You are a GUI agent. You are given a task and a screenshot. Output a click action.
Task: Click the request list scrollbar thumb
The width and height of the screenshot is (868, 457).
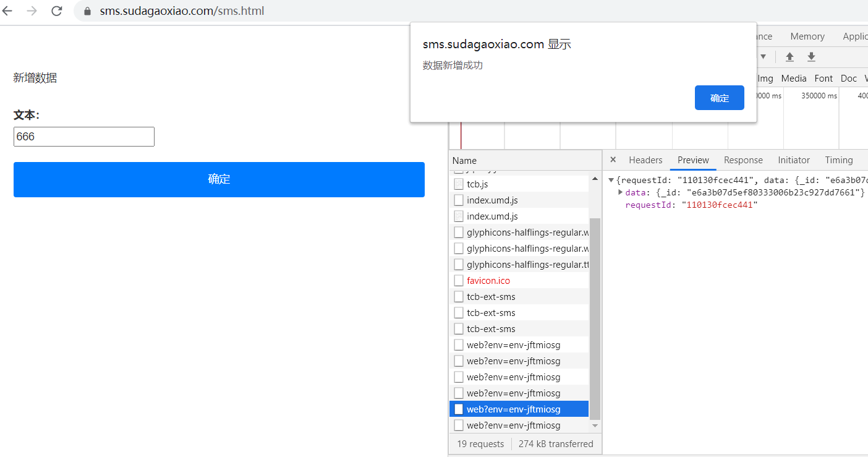point(595,318)
